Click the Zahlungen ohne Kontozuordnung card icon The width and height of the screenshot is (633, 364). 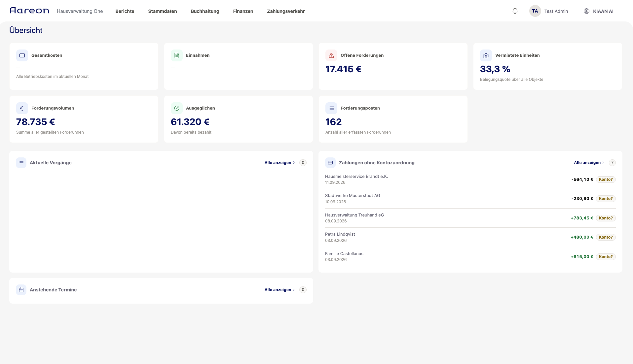(330, 163)
